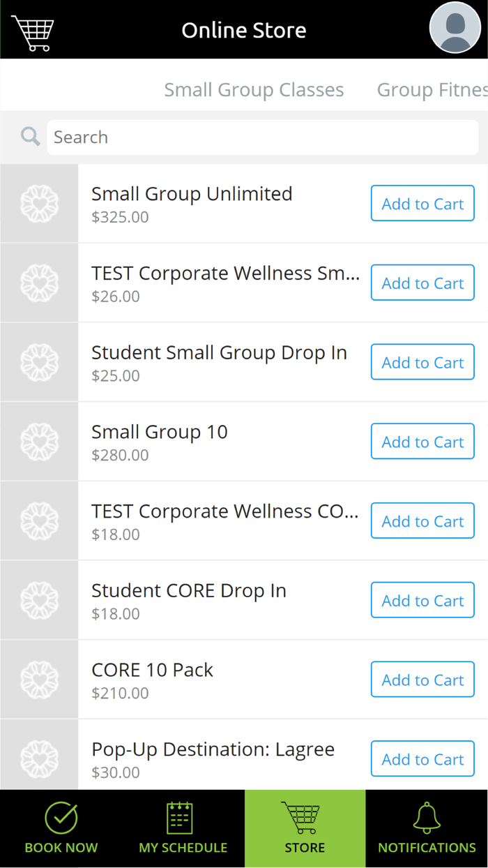
Task: Click the Student CORE Drop In thumbnail
Action: point(39,600)
